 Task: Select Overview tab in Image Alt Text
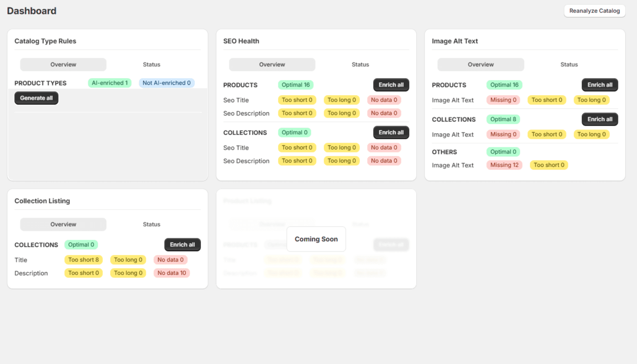[x=481, y=65]
